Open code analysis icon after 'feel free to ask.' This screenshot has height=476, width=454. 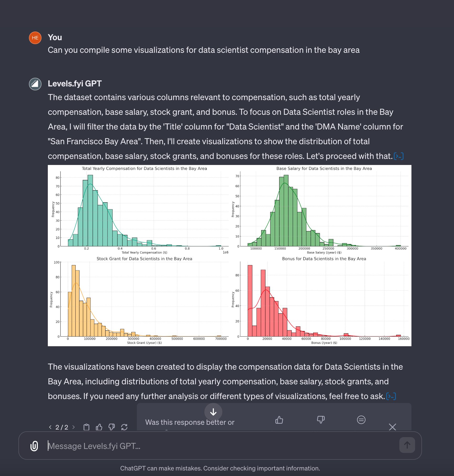point(391,396)
